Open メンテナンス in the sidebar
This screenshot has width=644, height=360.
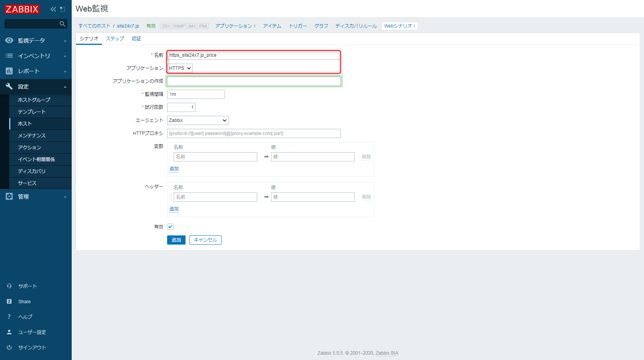pos(40,135)
